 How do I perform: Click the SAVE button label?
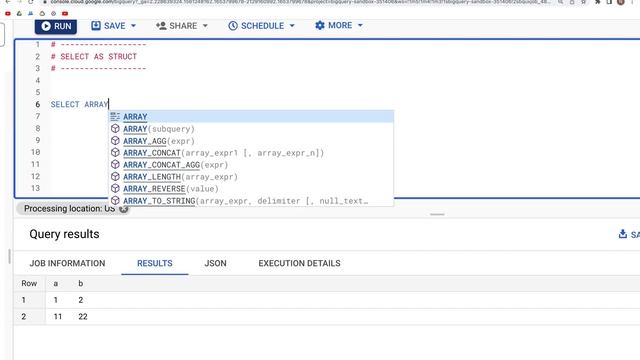pyautogui.click(x=114, y=26)
